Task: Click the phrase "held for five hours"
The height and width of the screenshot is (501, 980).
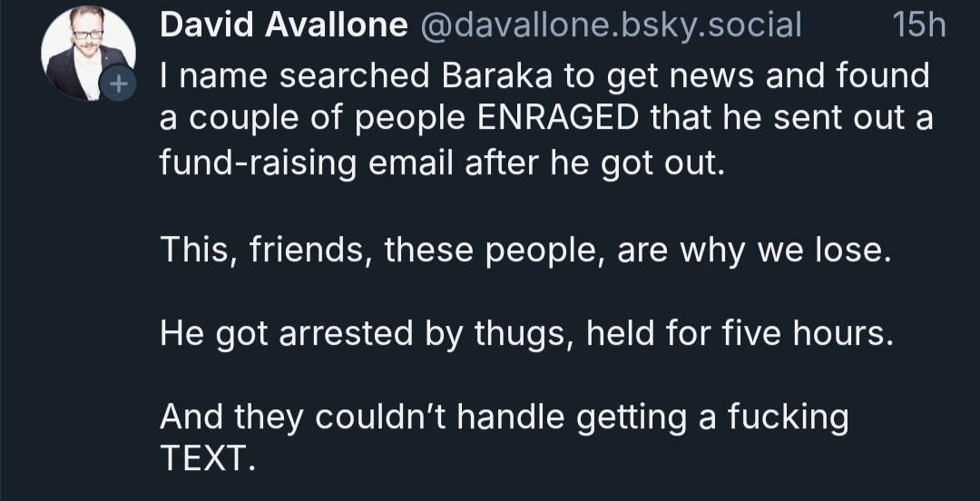Action: click(x=740, y=335)
